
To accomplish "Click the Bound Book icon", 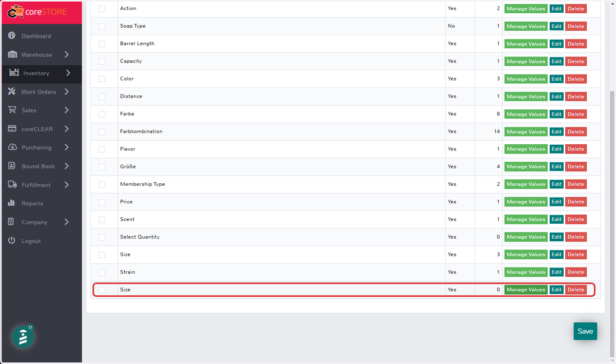I will 12,166.
